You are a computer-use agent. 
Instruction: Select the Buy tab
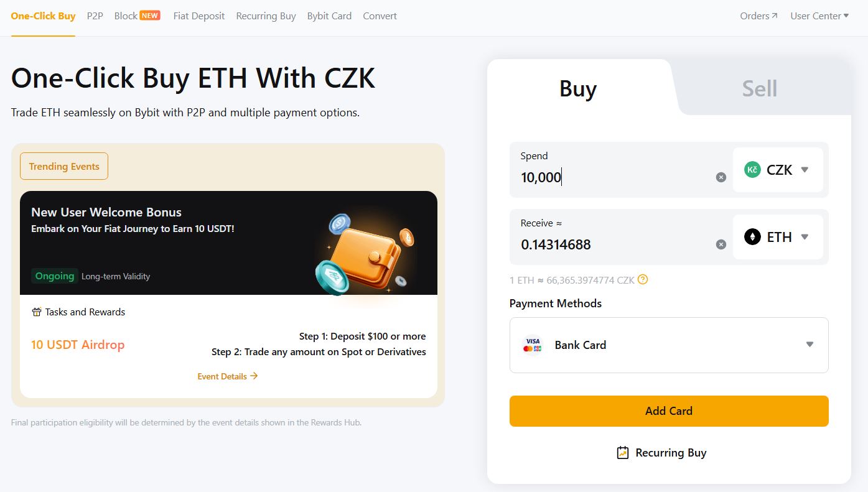[x=577, y=88]
